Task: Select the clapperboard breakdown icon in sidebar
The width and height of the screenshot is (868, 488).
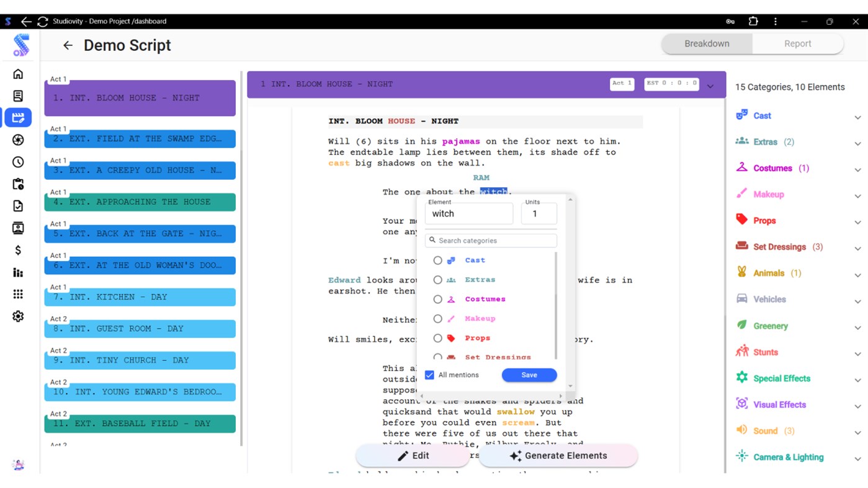Action: coord(18,117)
